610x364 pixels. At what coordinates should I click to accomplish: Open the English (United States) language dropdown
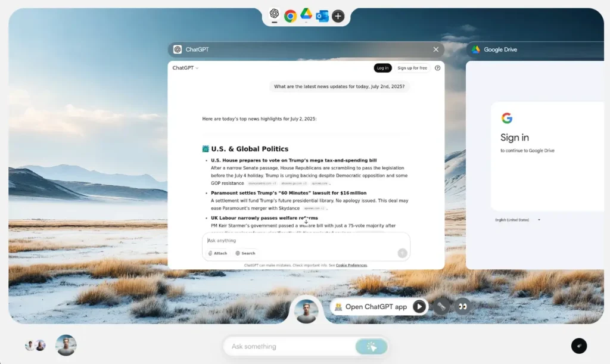click(x=518, y=220)
